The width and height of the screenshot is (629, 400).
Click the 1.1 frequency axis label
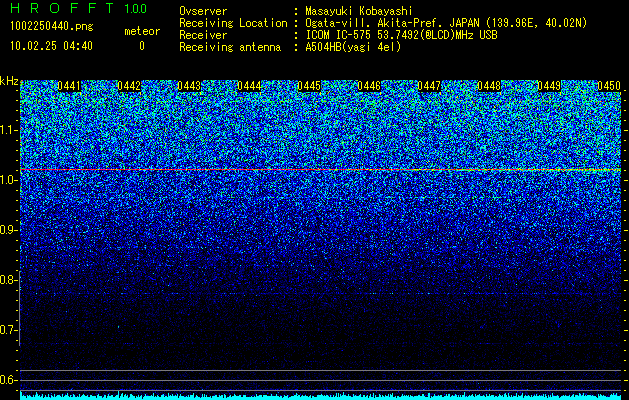8,130
